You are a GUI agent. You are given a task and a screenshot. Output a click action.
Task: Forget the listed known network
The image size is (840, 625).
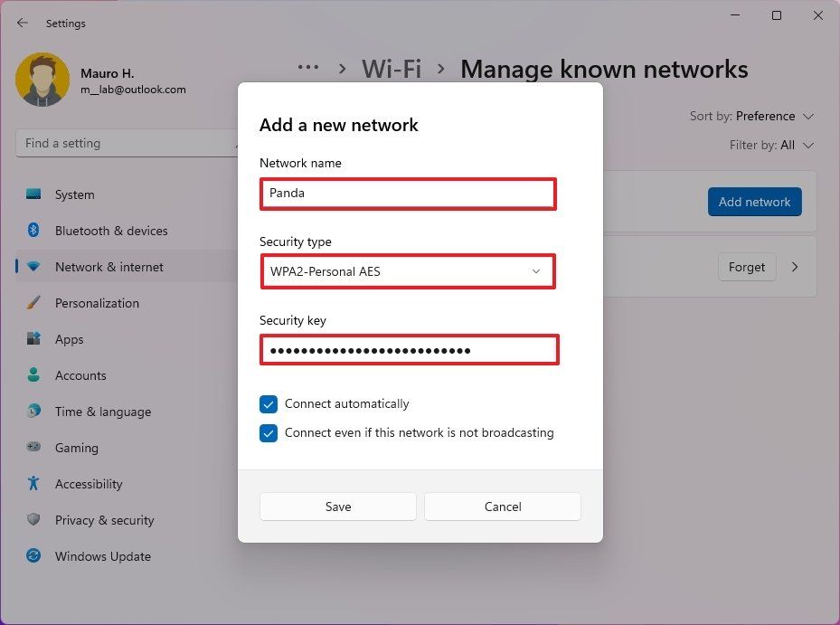tap(746, 267)
